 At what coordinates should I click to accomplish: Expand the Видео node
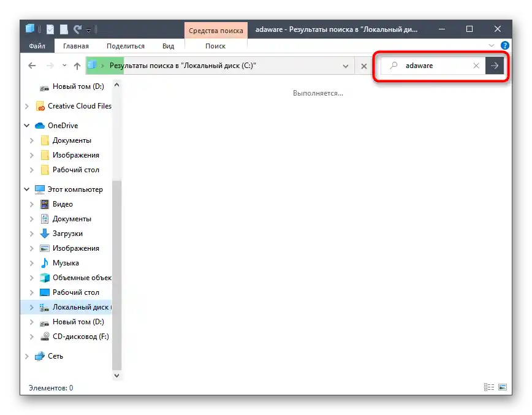tap(31, 204)
